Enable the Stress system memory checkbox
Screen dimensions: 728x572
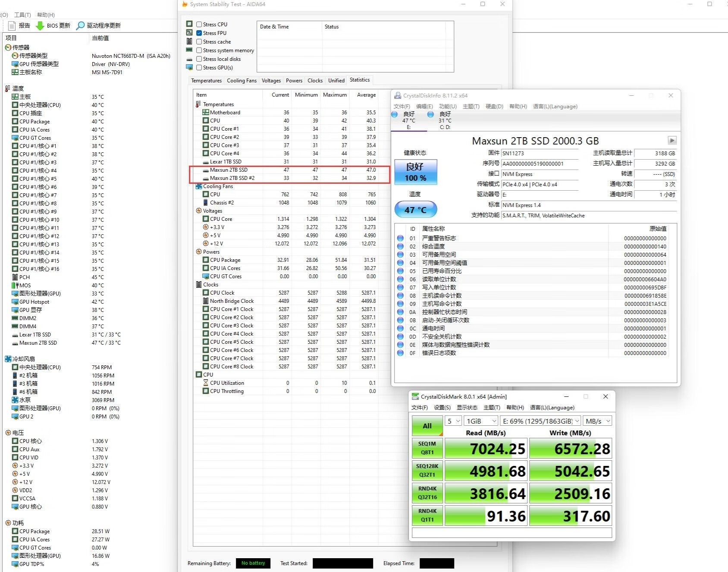pos(199,50)
